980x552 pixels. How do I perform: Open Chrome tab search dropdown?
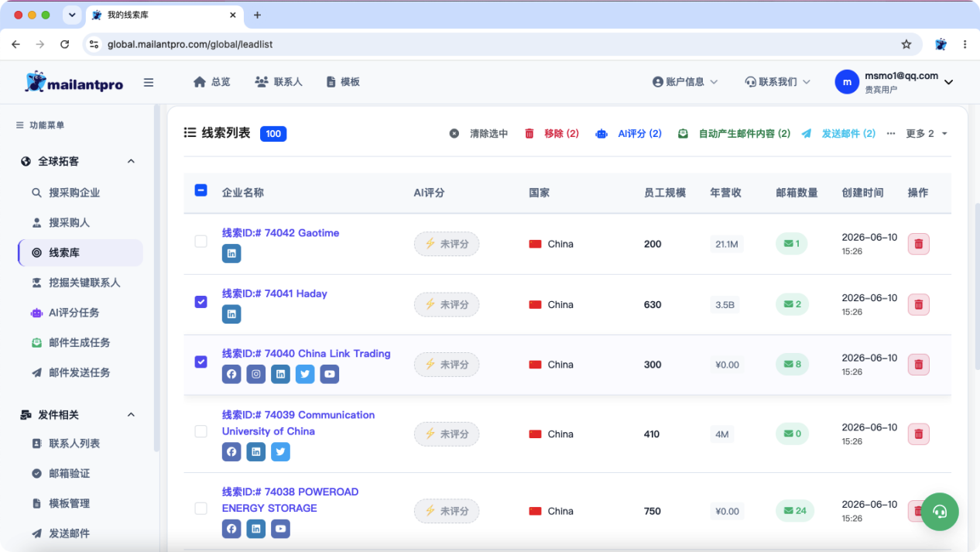click(73, 15)
